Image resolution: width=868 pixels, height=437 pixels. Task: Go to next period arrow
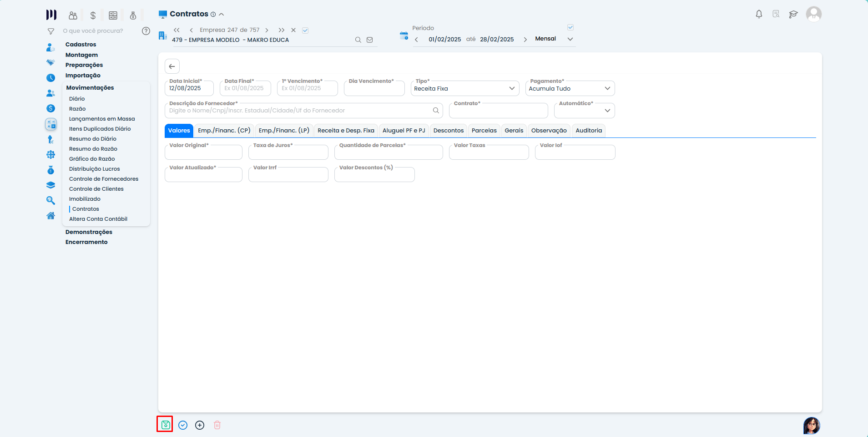point(525,40)
